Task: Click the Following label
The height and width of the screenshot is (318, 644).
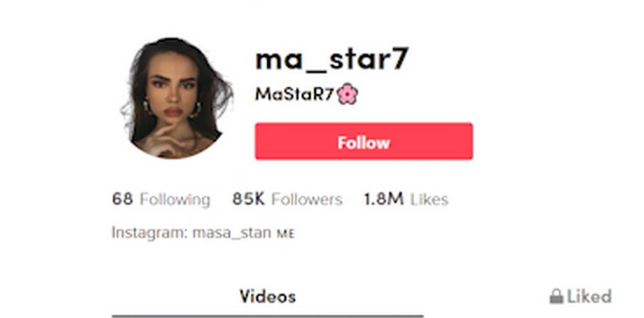Action: tap(175, 200)
